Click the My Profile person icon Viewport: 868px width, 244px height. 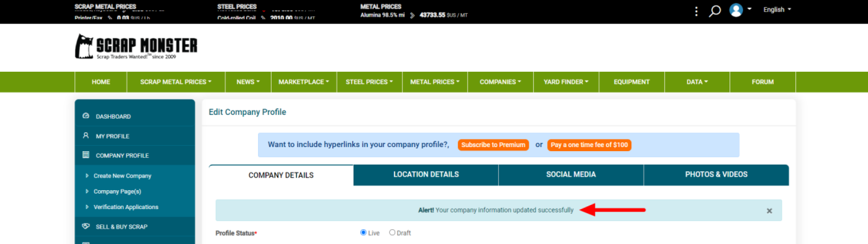pos(86,135)
